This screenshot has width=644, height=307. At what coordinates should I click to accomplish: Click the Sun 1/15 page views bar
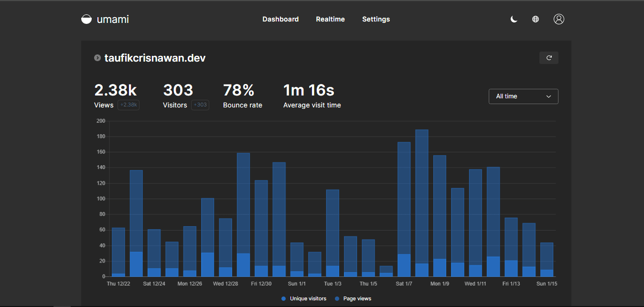pos(547,255)
